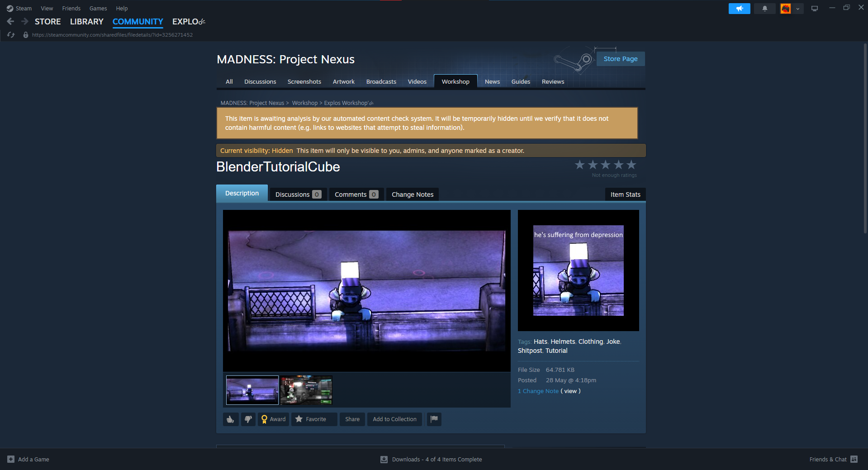Viewport: 868px width, 470px height.
Task: Open the View menu
Action: point(47,8)
